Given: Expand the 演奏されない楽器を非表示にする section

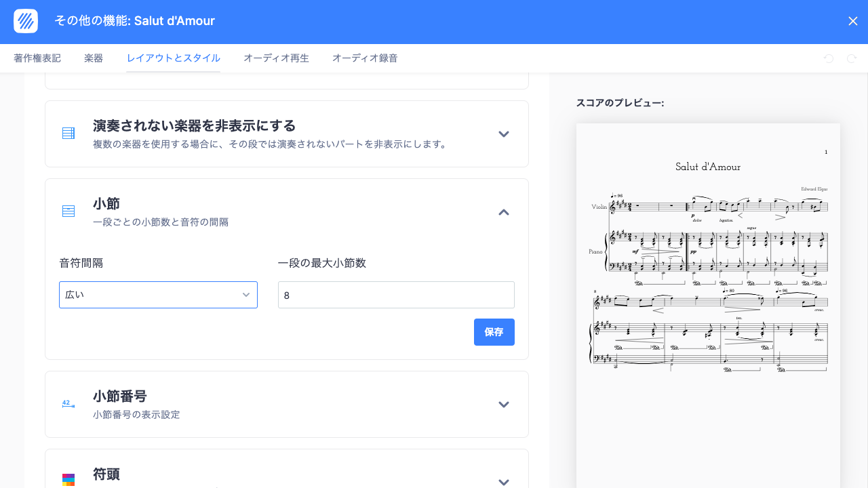Looking at the screenshot, I should pos(504,134).
